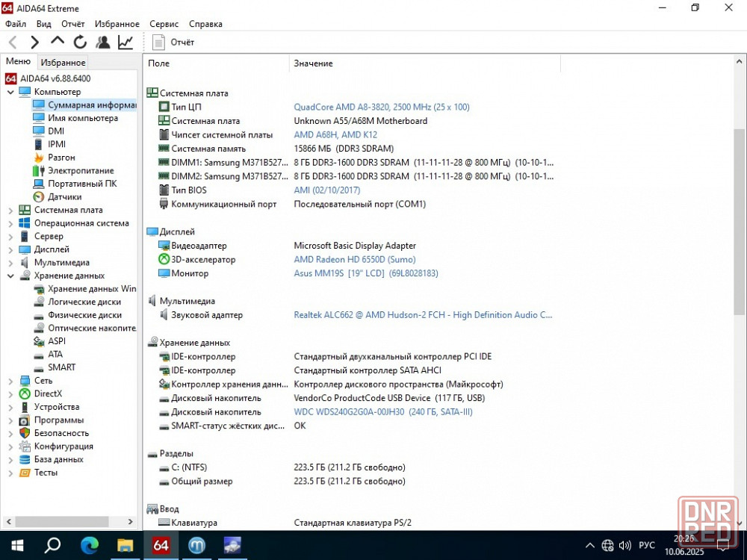Select the Конфигурация tree icon

click(25, 447)
